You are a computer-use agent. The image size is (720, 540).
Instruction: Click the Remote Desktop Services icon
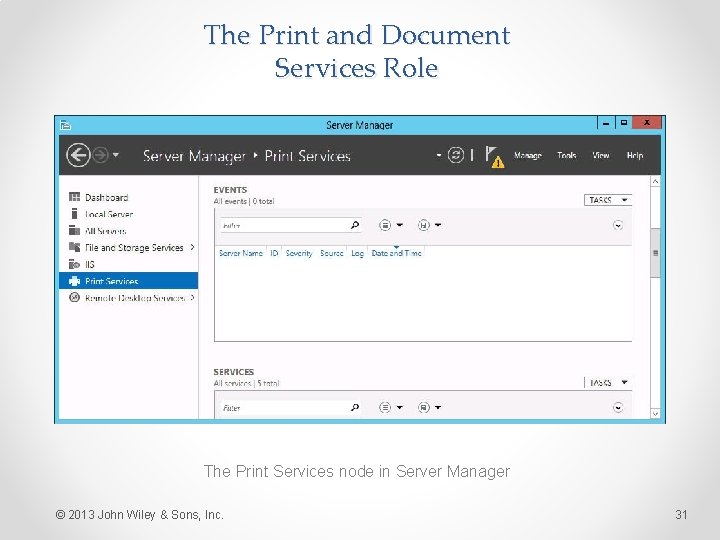coord(74,297)
